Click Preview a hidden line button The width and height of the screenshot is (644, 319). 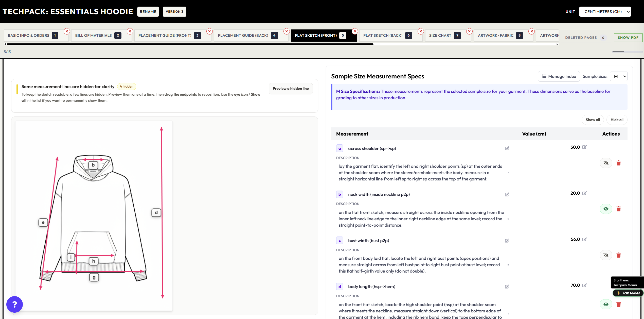(x=291, y=89)
